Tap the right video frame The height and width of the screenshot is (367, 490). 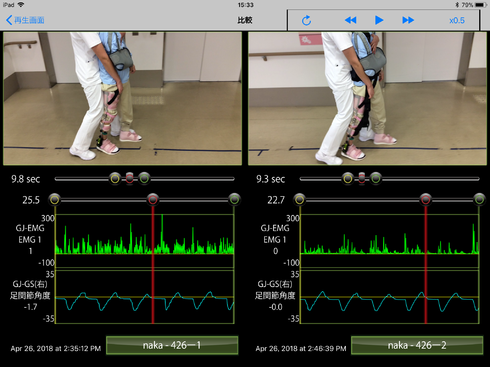(x=367, y=99)
